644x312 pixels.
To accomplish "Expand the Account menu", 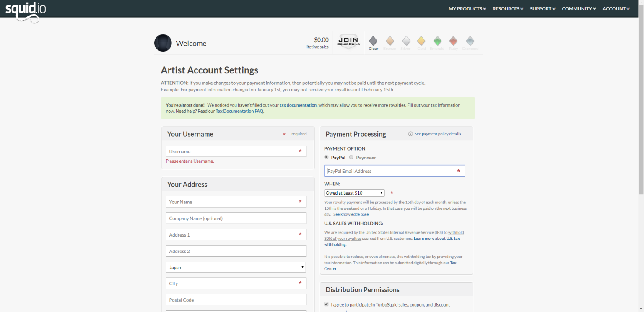I will 615,9.
